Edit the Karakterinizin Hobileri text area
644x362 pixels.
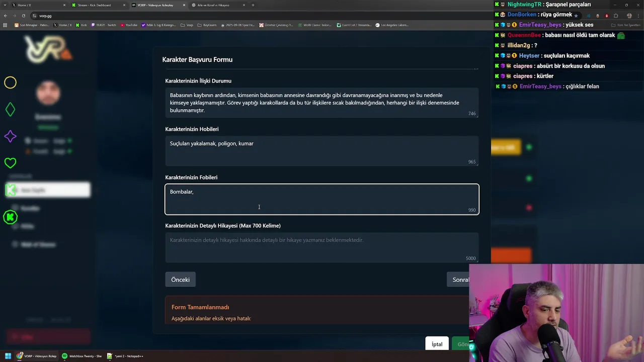[322, 151]
